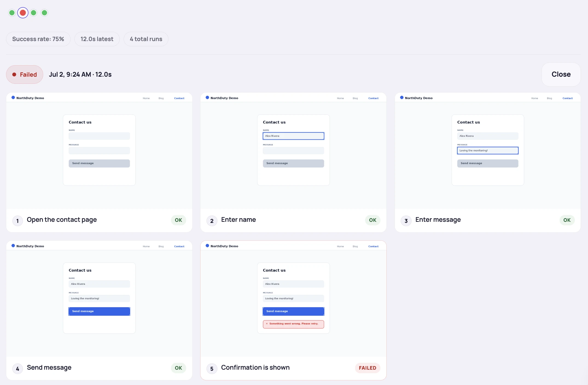This screenshot has width=588, height=385.
Task: Select the red failed run dot
Action: [x=23, y=13]
